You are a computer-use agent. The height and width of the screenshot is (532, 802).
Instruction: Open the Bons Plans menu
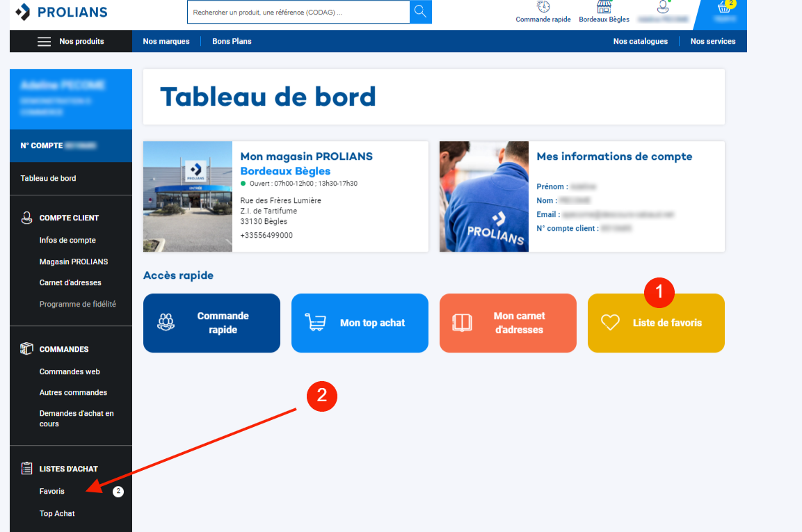[232, 42]
